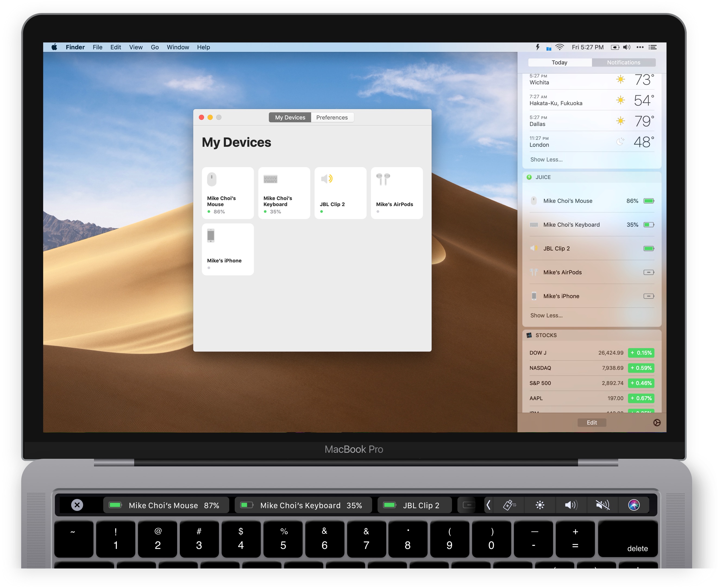This screenshot has height=588, width=722.
Task: Collapse weather widget with Show Less
Action: 546,160
